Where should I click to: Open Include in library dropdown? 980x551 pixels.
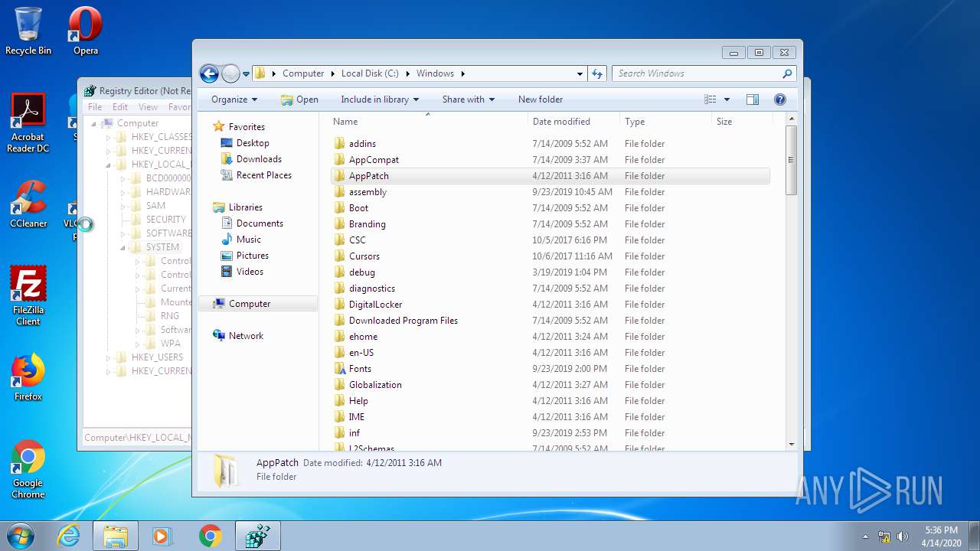380,99
